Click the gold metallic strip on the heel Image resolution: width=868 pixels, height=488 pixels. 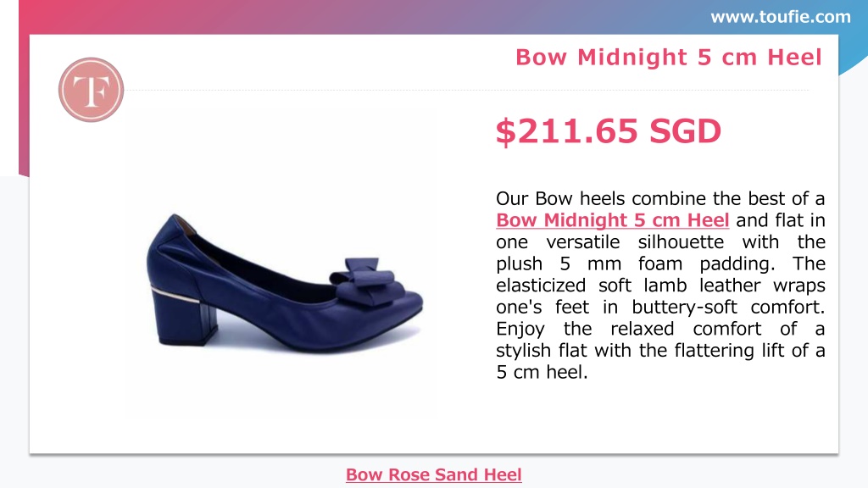(175, 295)
